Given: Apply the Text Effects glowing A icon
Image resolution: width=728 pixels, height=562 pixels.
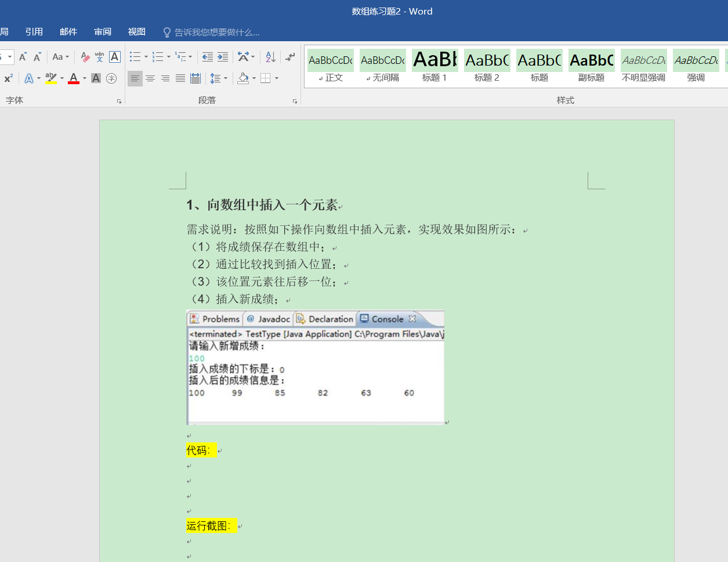Looking at the screenshot, I should tap(29, 78).
